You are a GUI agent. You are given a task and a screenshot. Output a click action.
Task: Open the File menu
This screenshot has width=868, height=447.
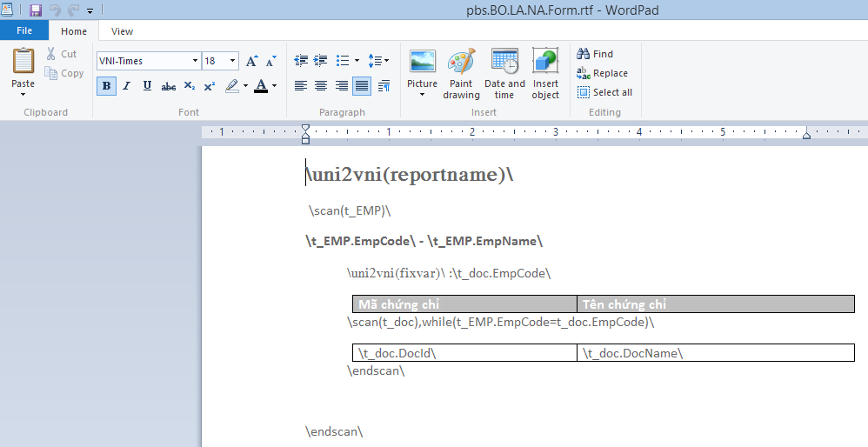(24, 31)
